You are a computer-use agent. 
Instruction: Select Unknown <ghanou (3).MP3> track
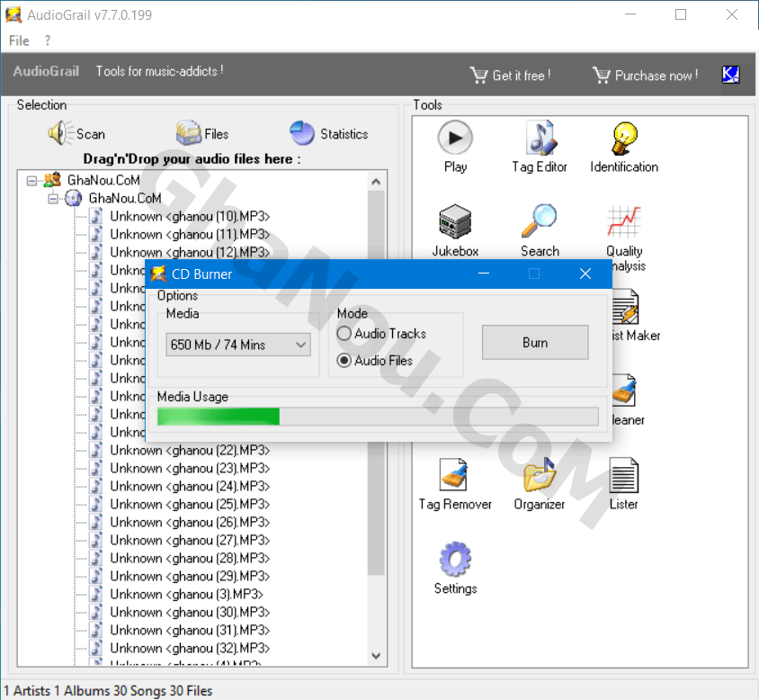coord(186,594)
